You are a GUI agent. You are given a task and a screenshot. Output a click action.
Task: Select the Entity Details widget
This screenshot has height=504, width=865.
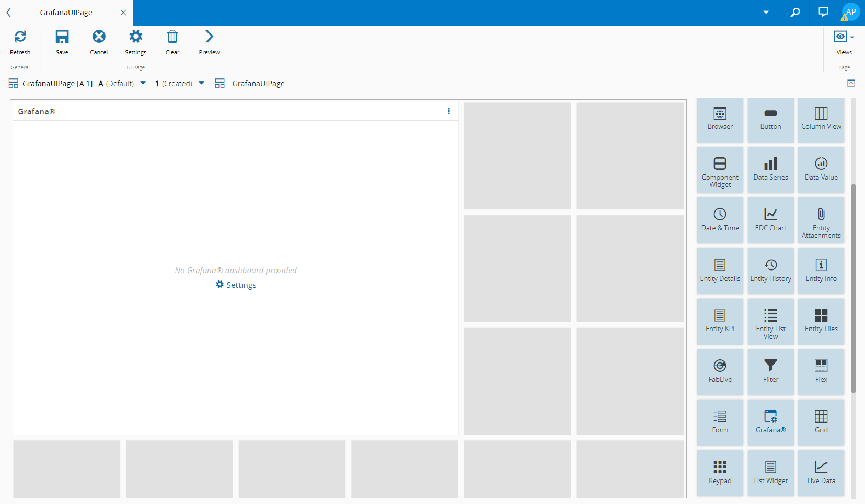pyautogui.click(x=720, y=271)
